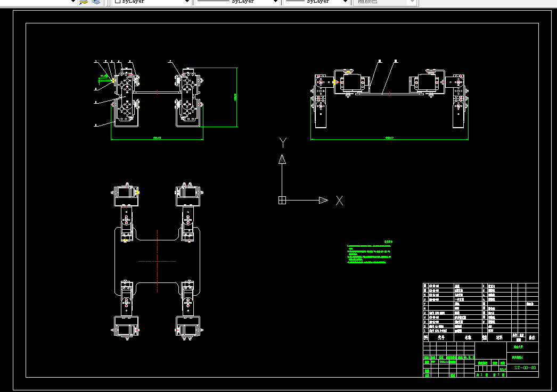Click the yellow layer stack toolbar icon
557x392 pixels.
click(84, 2)
